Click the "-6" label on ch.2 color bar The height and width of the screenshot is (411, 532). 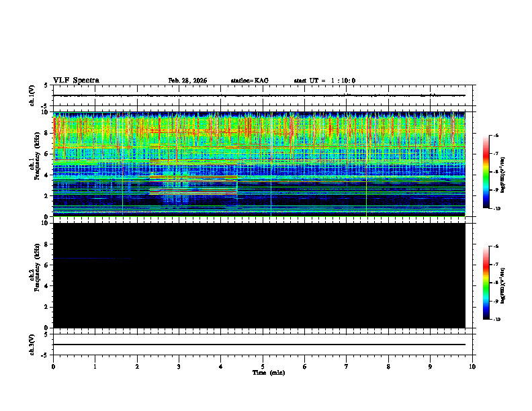point(496,246)
